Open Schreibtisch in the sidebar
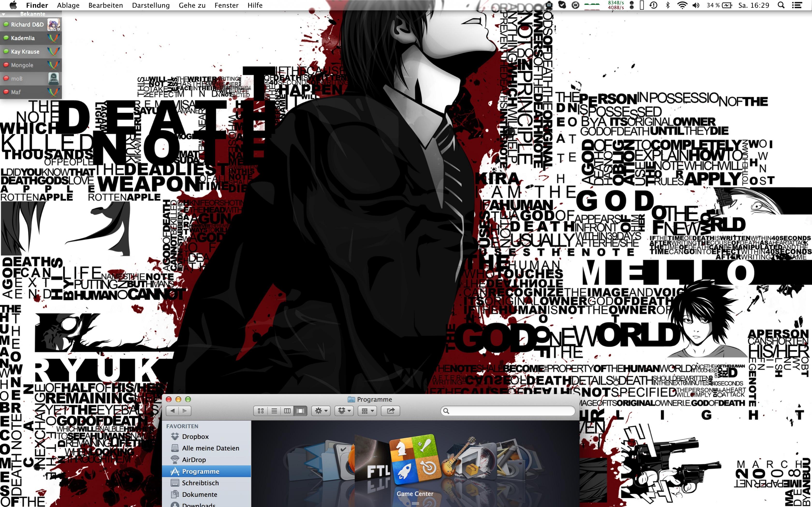 (x=200, y=483)
